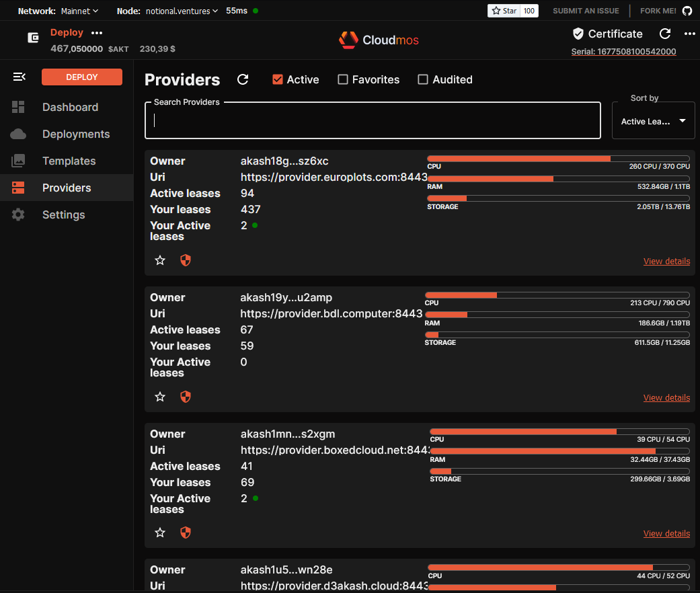The height and width of the screenshot is (593, 700).
Task: Open the Templates sidebar item
Action: tap(69, 161)
